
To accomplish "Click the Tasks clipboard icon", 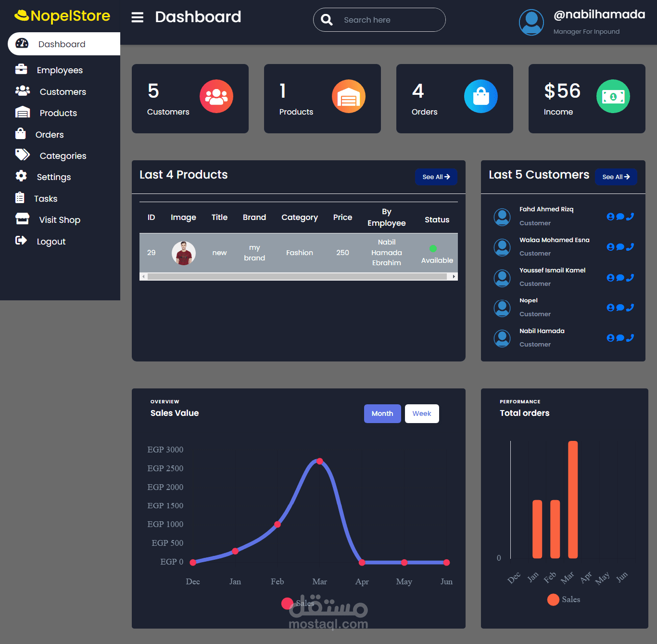I will click(x=20, y=197).
